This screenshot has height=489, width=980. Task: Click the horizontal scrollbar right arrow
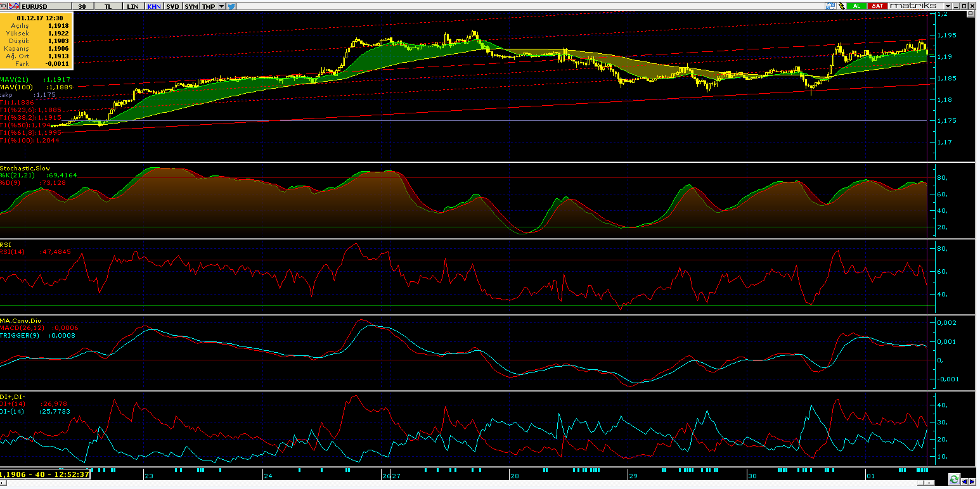[x=928, y=483]
